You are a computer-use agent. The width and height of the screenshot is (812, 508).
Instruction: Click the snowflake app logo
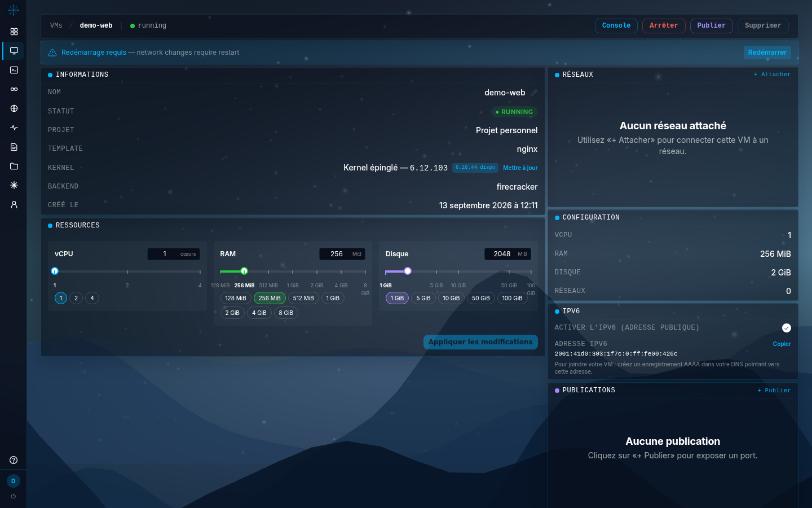tap(14, 10)
